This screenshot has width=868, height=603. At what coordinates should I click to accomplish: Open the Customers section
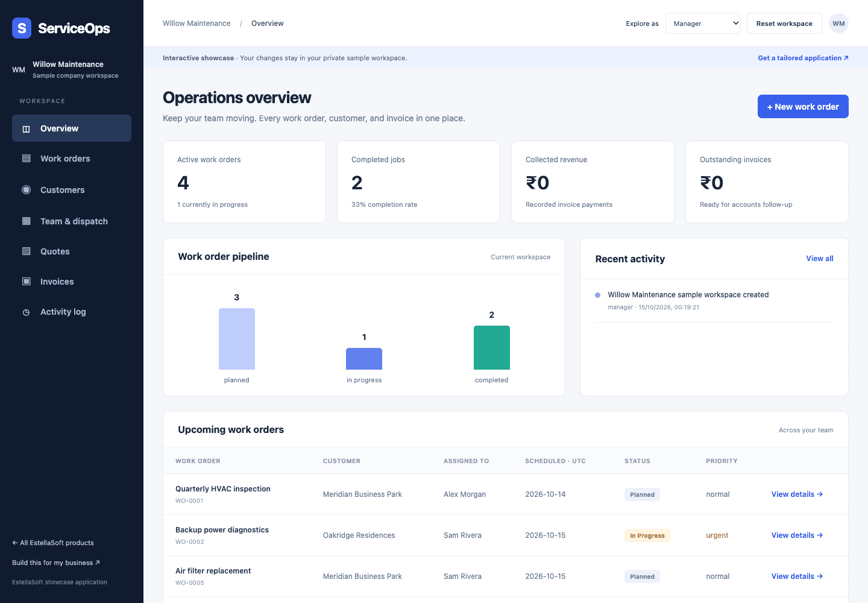(x=72, y=190)
